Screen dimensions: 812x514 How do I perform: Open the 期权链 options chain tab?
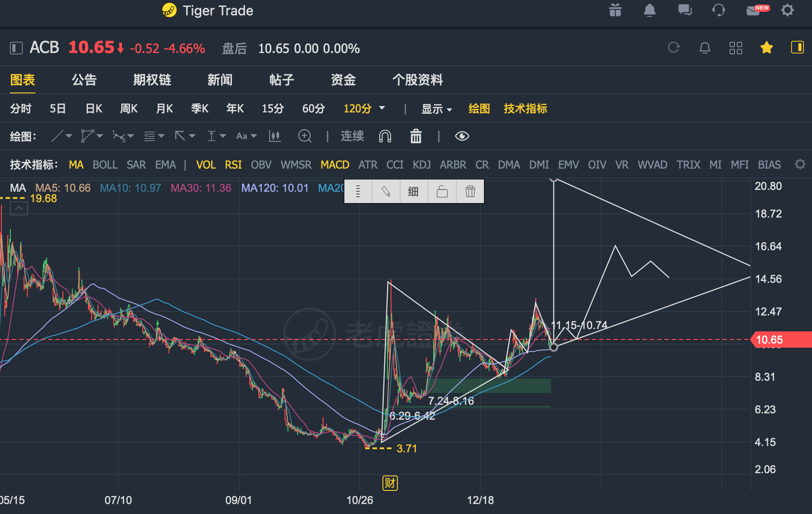click(152, 80)
